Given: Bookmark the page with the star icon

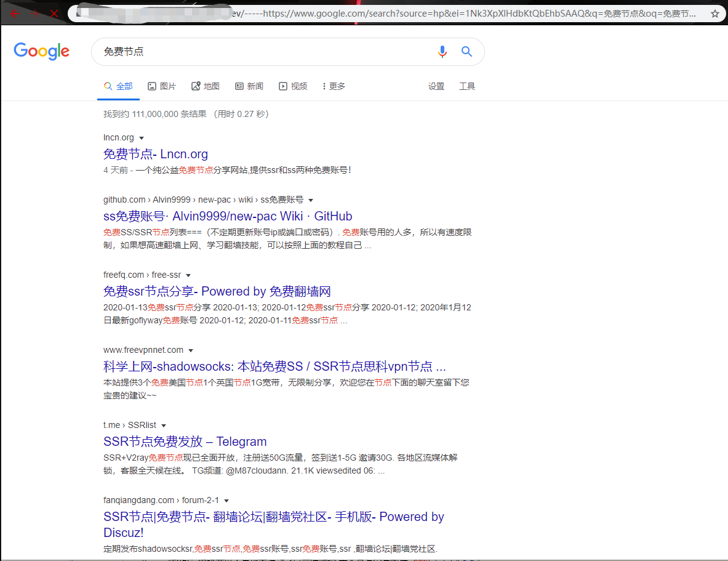Looking at the screenshot, I should [x=715, y=14].
